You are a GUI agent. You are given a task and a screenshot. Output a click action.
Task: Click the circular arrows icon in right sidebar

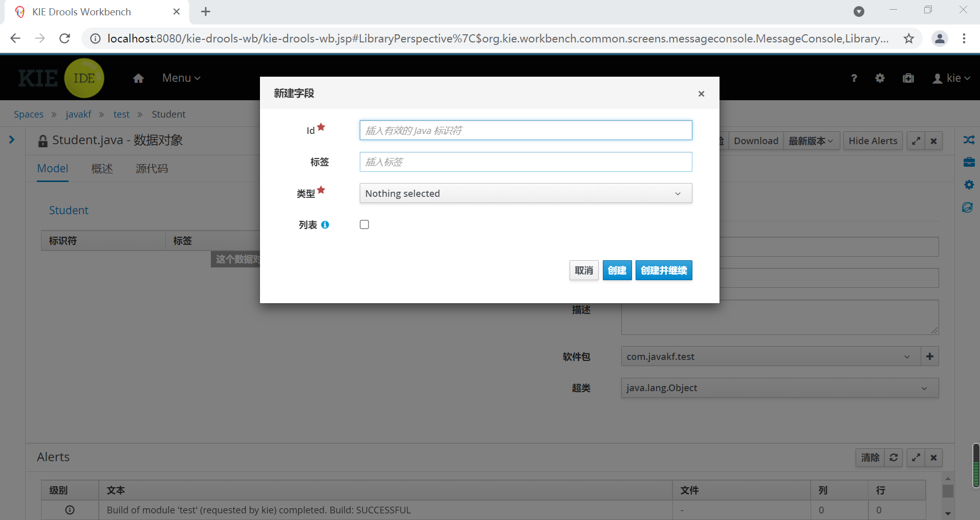tap(967, 207)
